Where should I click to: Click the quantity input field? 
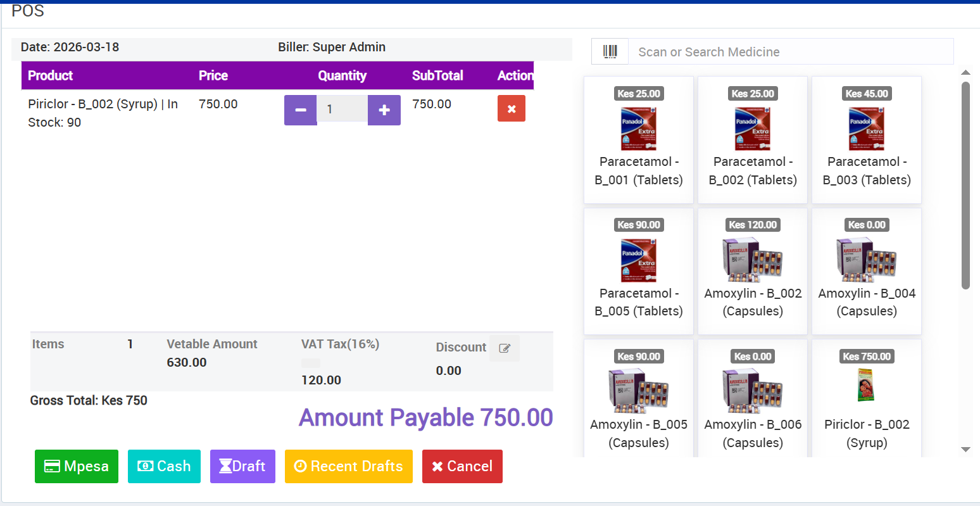point(342,110)
